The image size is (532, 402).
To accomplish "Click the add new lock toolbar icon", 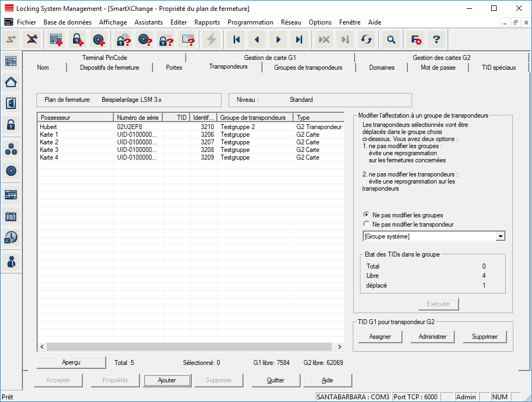I will pos(77,39).
